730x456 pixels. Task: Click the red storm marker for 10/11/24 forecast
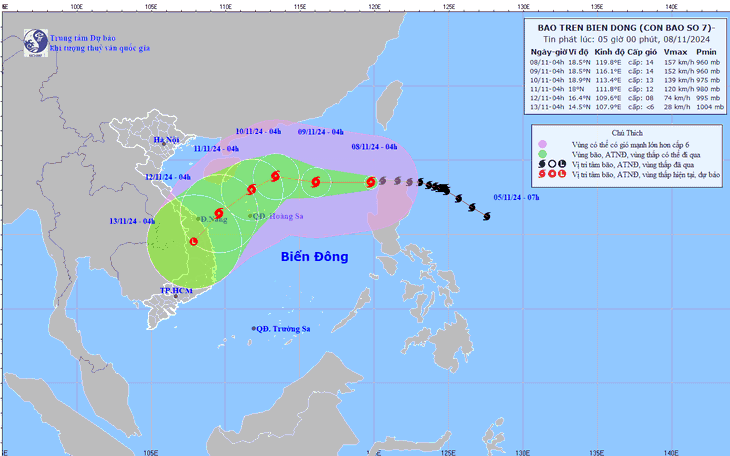(275, 176)
